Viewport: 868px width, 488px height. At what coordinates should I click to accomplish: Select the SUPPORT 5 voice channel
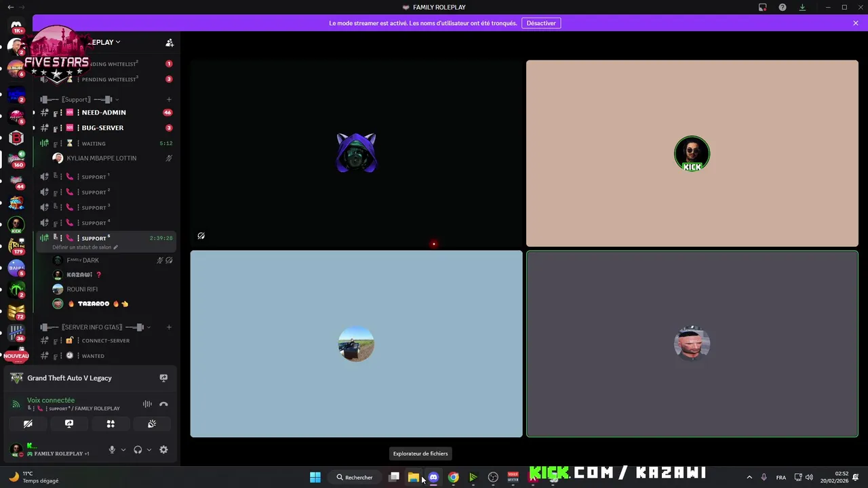(x=107, y=241)
